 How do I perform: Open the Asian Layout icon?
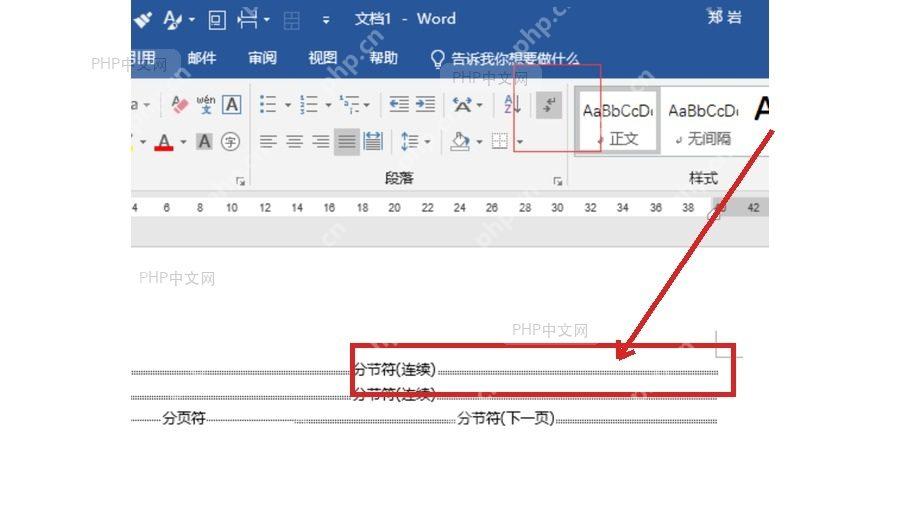462,105
